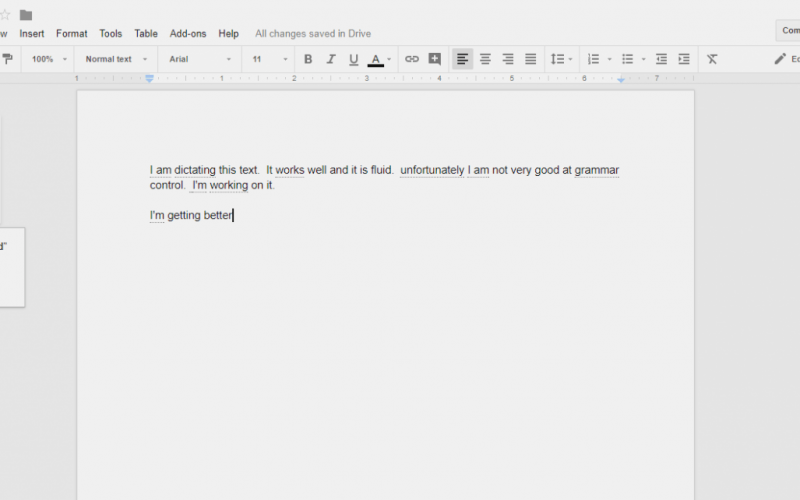
Task: Add a comment using the toolbar icon
Action: pyautogui.click(x=435, y=59)
